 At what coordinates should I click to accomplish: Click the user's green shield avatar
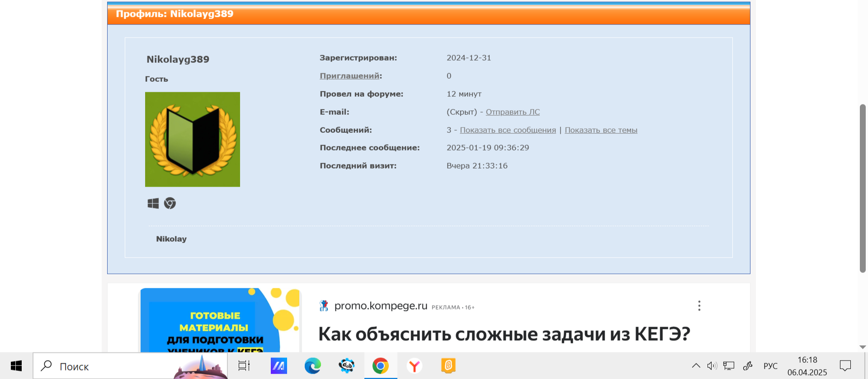[x=193, y=140]
